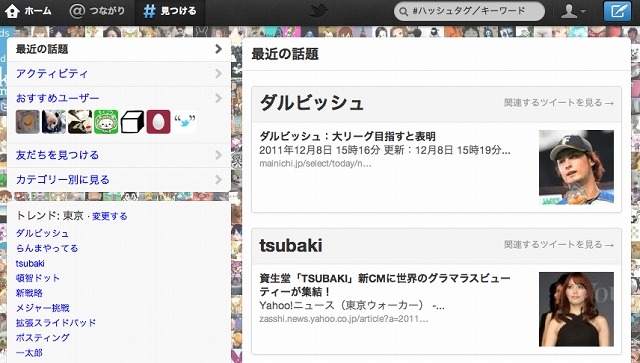Click 変更する to change trend location
The image size is (640, 363).
click(110, 216)
